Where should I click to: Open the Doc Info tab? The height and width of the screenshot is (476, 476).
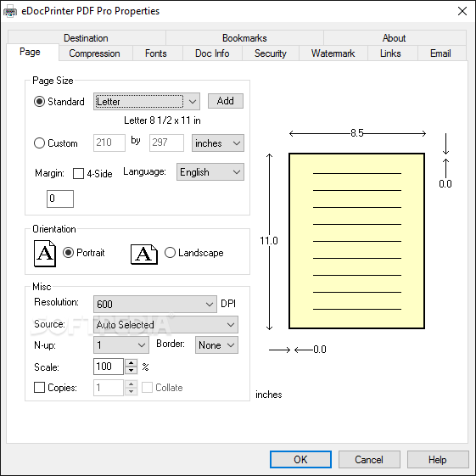click(x=212, y=53)
